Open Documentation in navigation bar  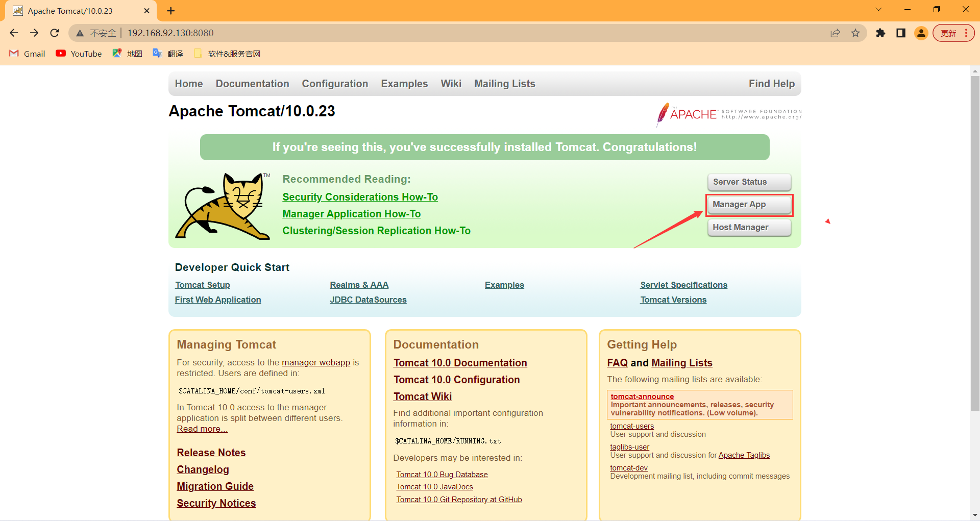(x=252, y=84)
